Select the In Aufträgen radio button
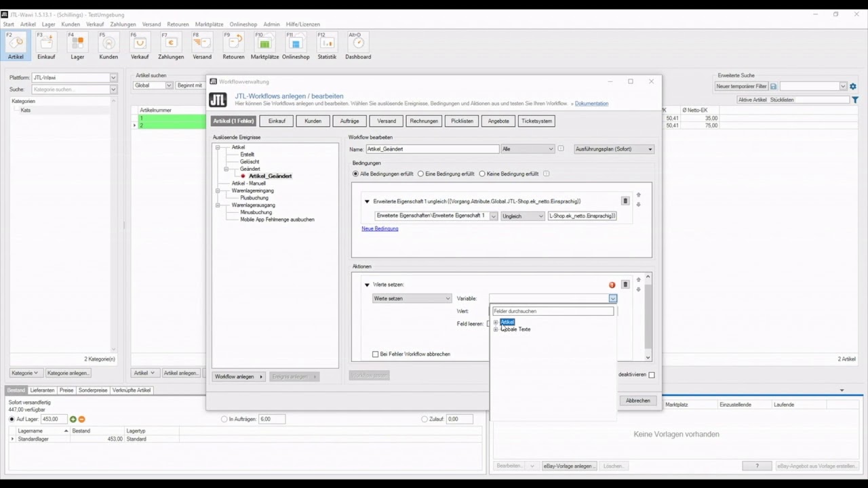 point(224,419)
